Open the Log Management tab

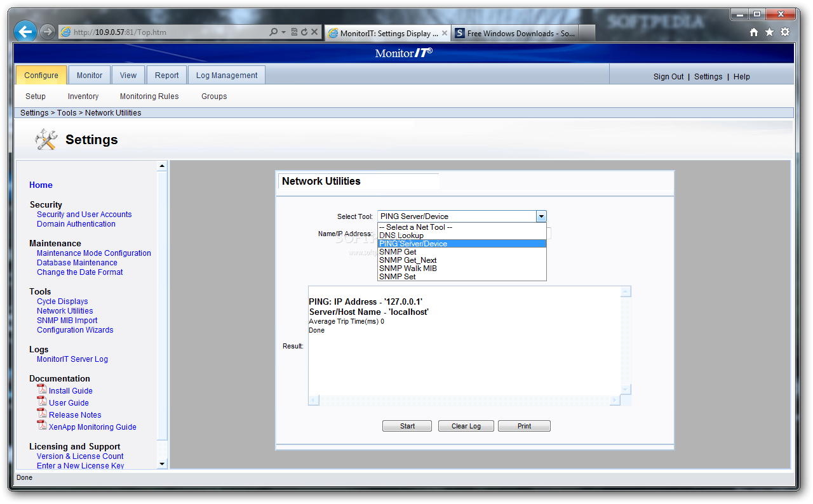coord(227,75)
